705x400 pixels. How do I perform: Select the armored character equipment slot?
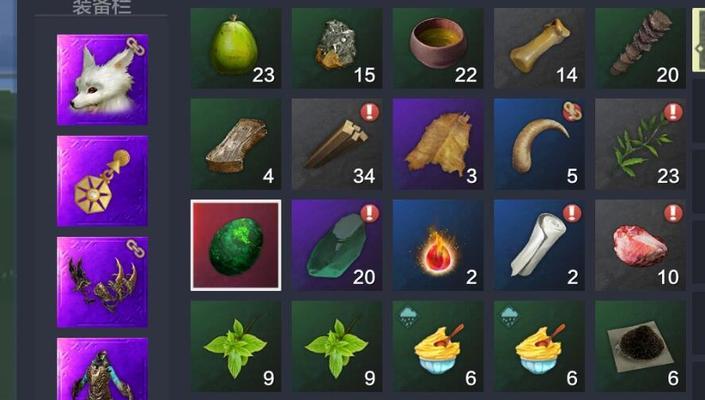103,369
